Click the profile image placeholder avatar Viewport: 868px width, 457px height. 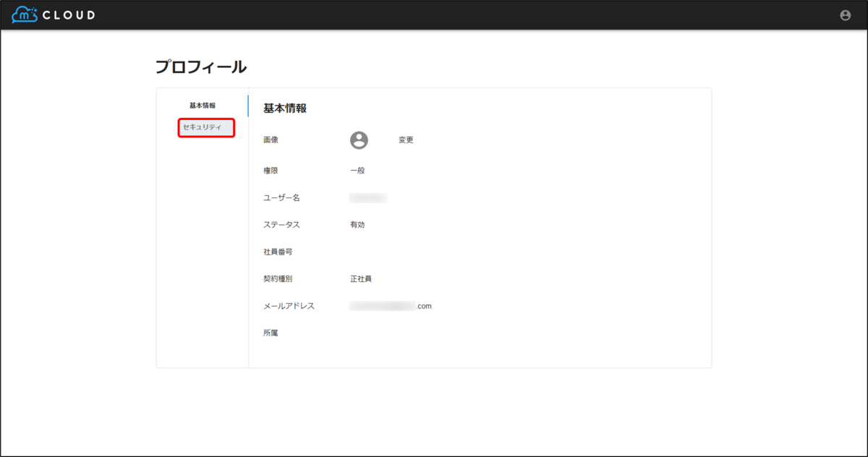pyautogui.click(x=359, y=140)
